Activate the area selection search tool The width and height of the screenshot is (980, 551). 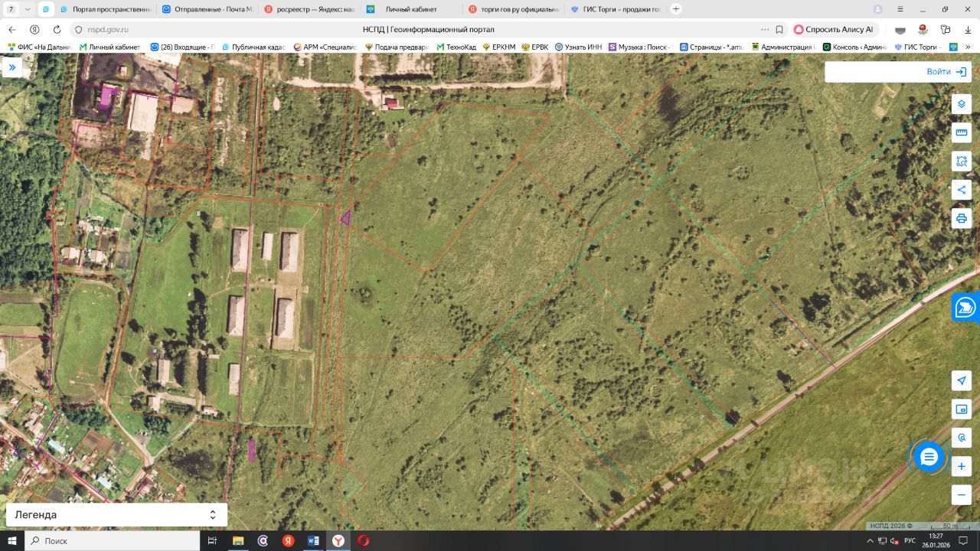pyautogui.click(x=962, y=161)
